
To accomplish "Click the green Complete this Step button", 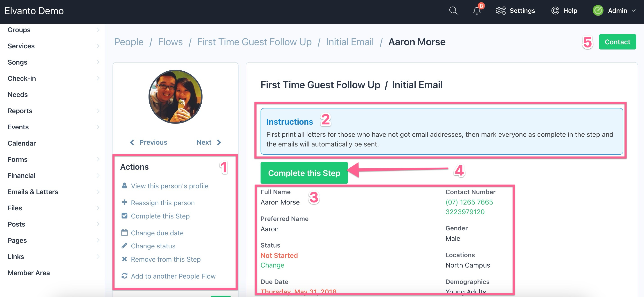I will pos(304,173).
